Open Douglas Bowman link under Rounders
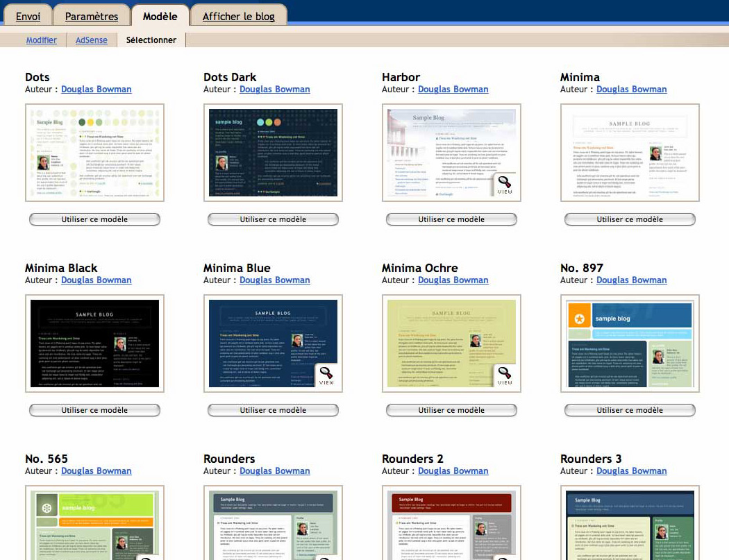 tap(275, 471)
